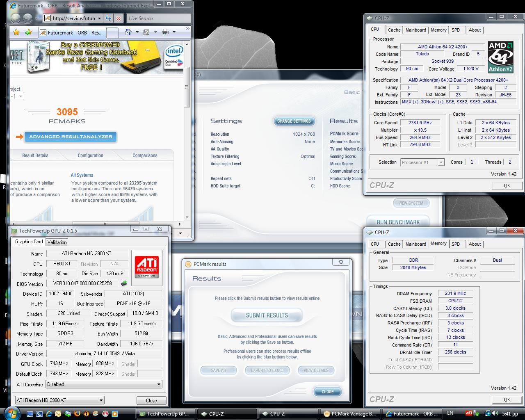Click PCMark Vantage taskbar button
This screenshot has width=525, height=420.
351,414
